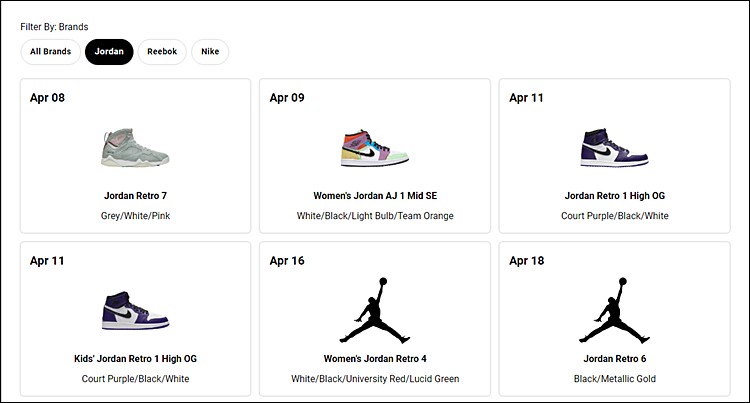Select the All Brands filter
The width and height of the screenshot is (750, 403).
[50, 52]
